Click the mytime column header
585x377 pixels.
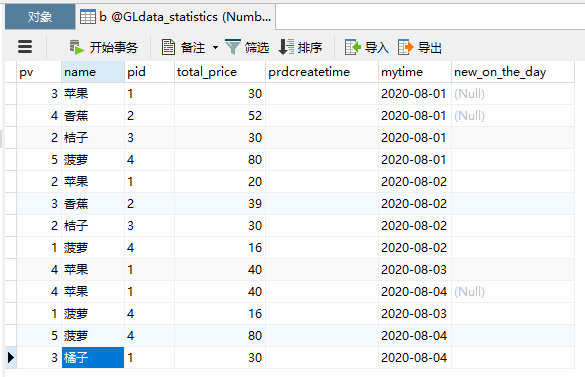point(415,72)
